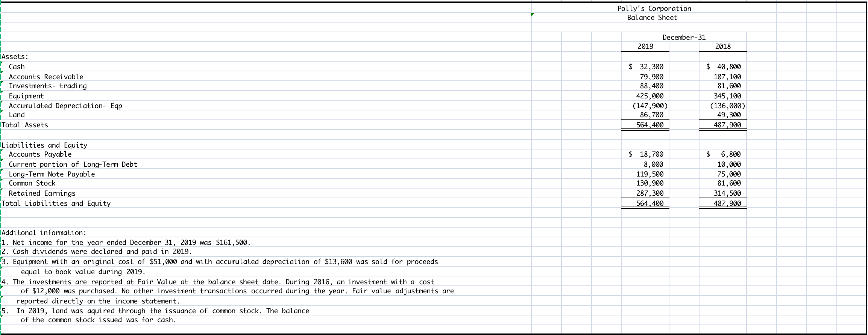Select the 119,500 note payable value
868x335 pixels.
click(650, 174)
